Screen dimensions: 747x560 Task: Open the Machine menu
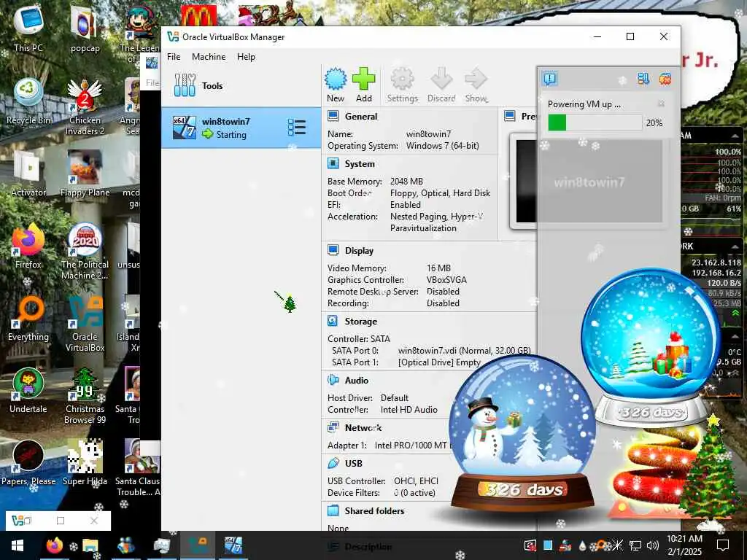click(x=209, y=57)
